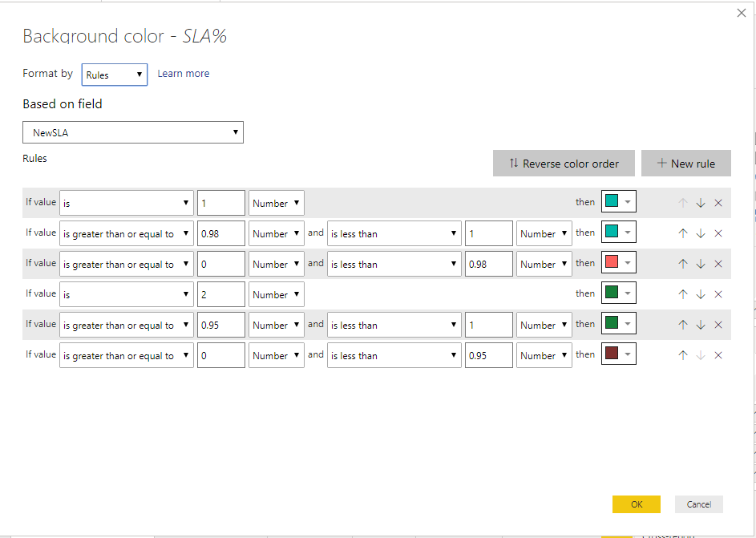Edit the 0.95 lower bound field
This screenshot has height=538, width=756.
coord(220,325)
